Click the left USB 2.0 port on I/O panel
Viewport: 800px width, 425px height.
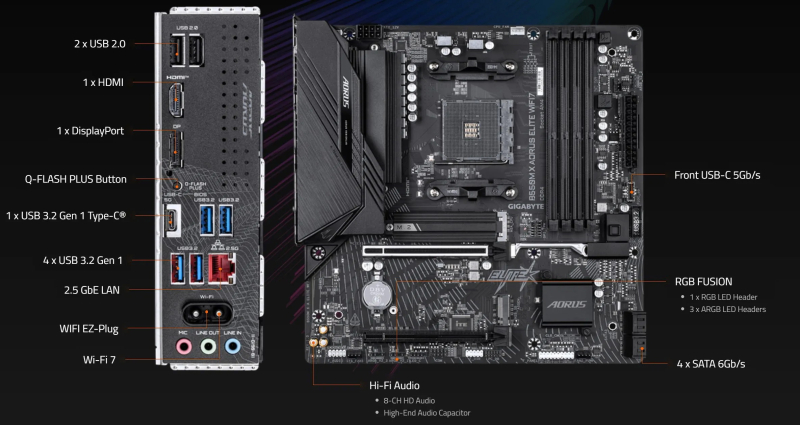tap(178, 50)
